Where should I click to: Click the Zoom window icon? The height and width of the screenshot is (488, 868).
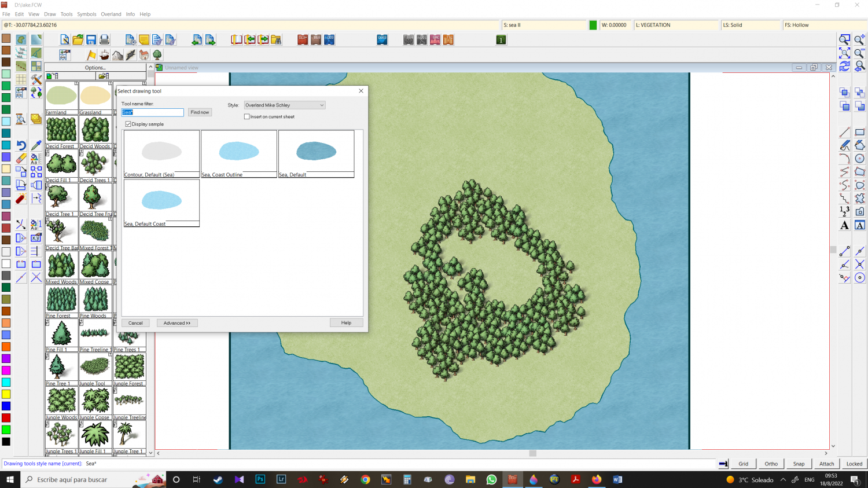point(845,40)
